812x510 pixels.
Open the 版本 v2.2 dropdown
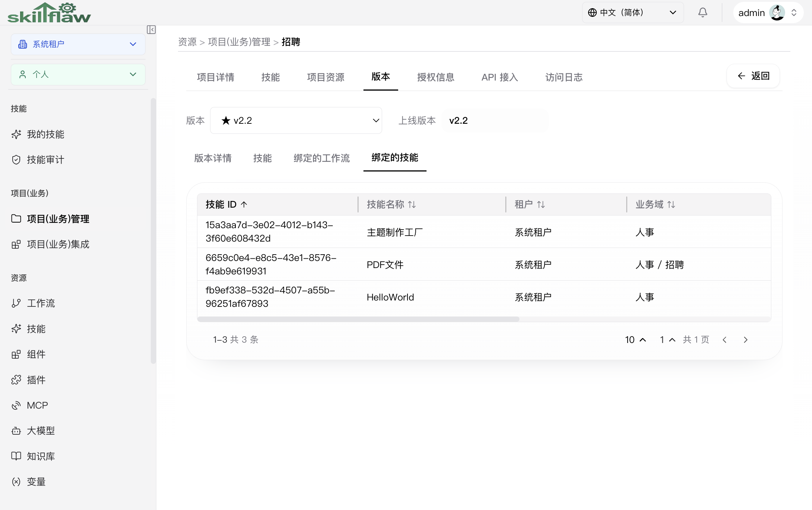click(x=296, y=120)
